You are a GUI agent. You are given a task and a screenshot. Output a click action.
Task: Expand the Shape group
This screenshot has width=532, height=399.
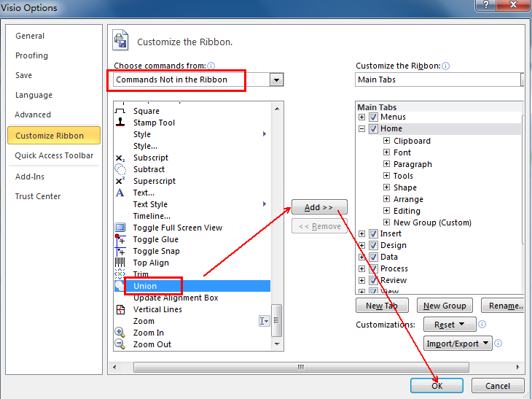pyautogui.click(x=386, y=187)
